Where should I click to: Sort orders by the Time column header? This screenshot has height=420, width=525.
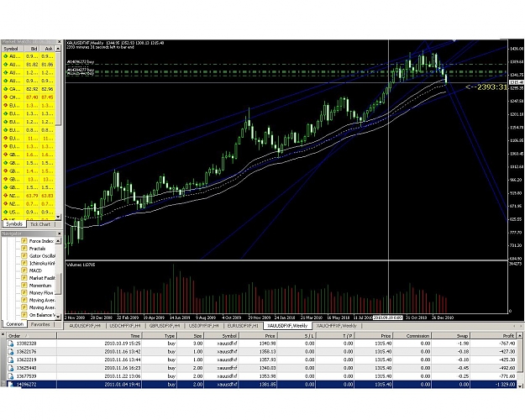pos(99,336)
